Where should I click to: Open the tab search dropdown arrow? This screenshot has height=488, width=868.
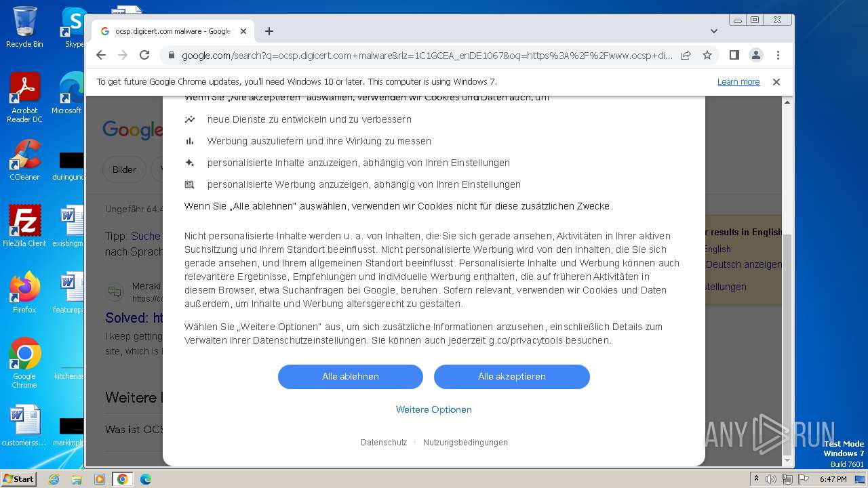(713, 31)
